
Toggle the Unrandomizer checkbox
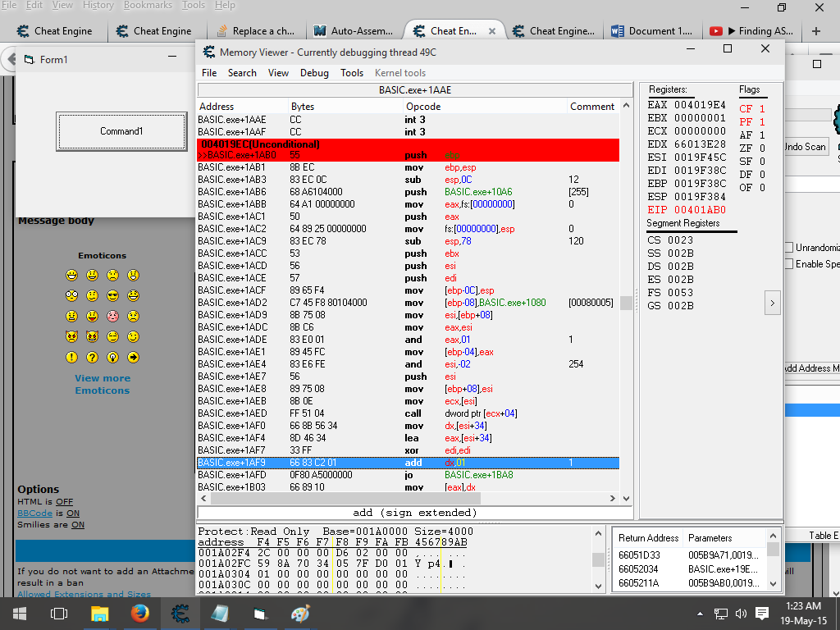click(x=789, y=248)
